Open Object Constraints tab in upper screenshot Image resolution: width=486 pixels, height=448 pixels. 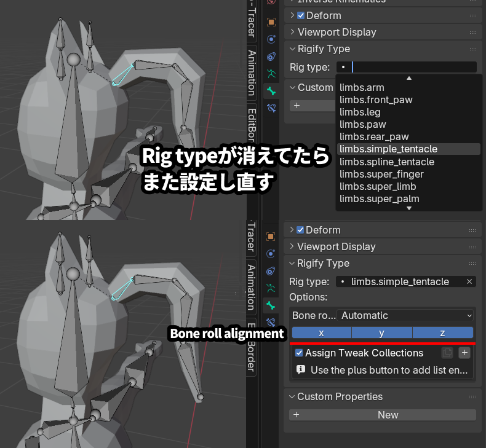point(271,57)
